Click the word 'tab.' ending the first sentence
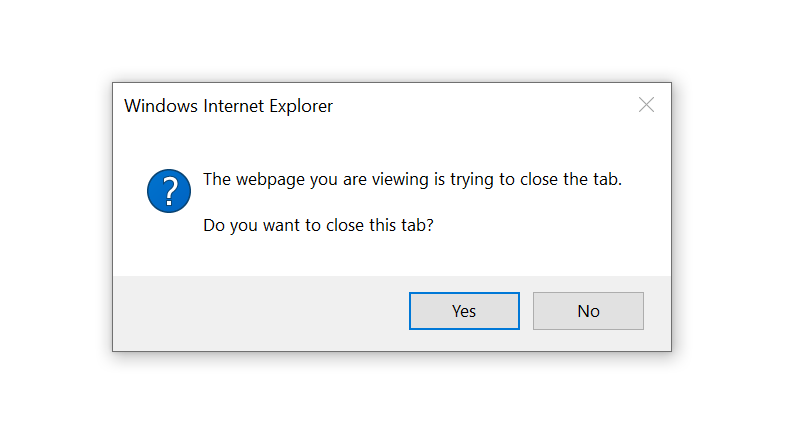807x445 pixels. (607, 179)
